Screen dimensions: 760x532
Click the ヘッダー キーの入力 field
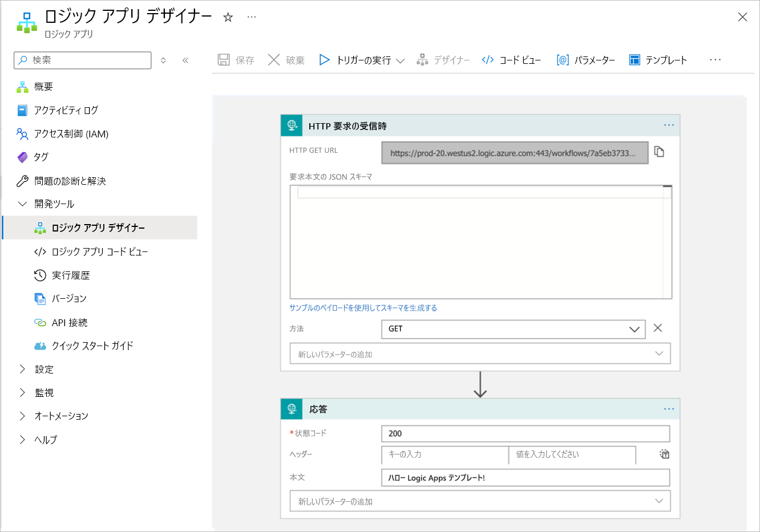pyautogui.click(x=444, y=454)
